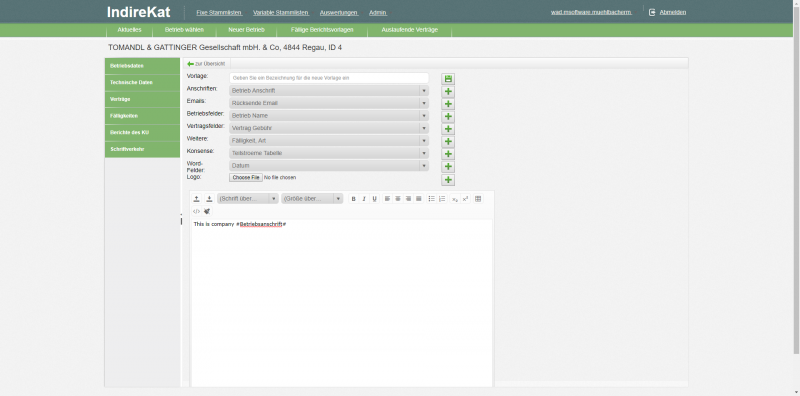Click zur Übersicht back link
This screenshot has height=396, width=800.
point(206,64)
